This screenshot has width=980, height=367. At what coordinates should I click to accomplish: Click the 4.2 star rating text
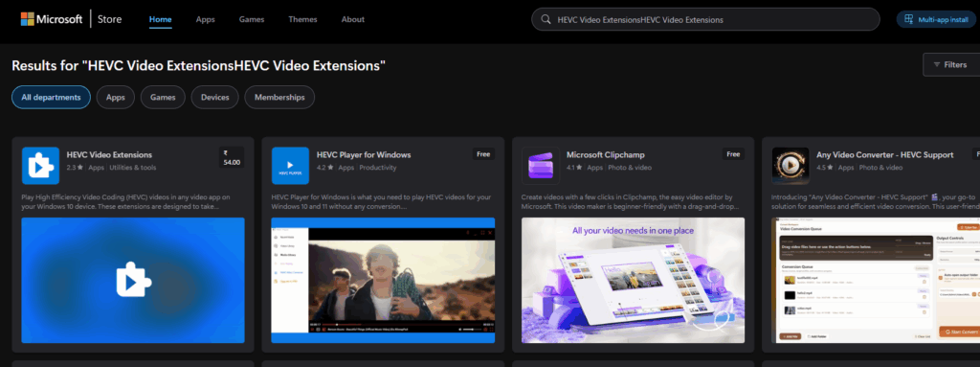324,168
